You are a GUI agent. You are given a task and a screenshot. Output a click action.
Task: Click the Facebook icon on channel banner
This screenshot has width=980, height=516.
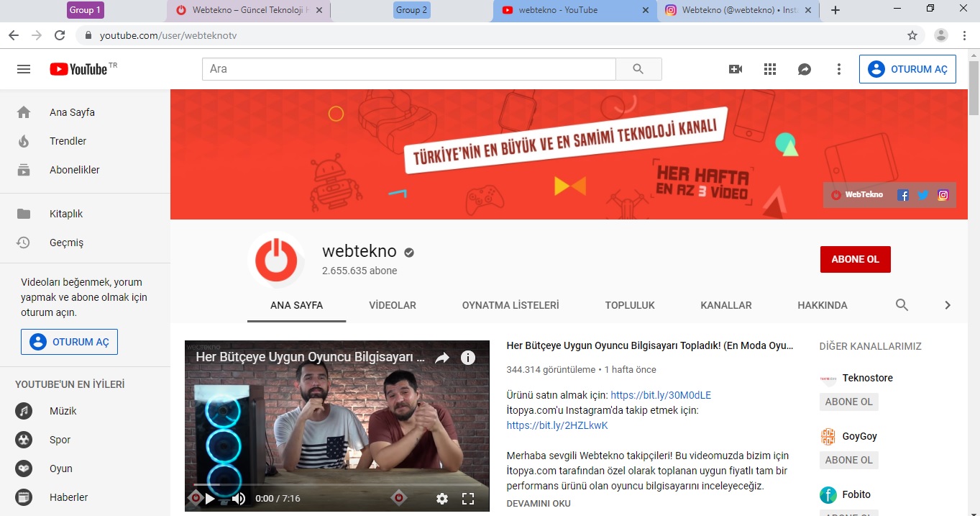pos(903,195)
